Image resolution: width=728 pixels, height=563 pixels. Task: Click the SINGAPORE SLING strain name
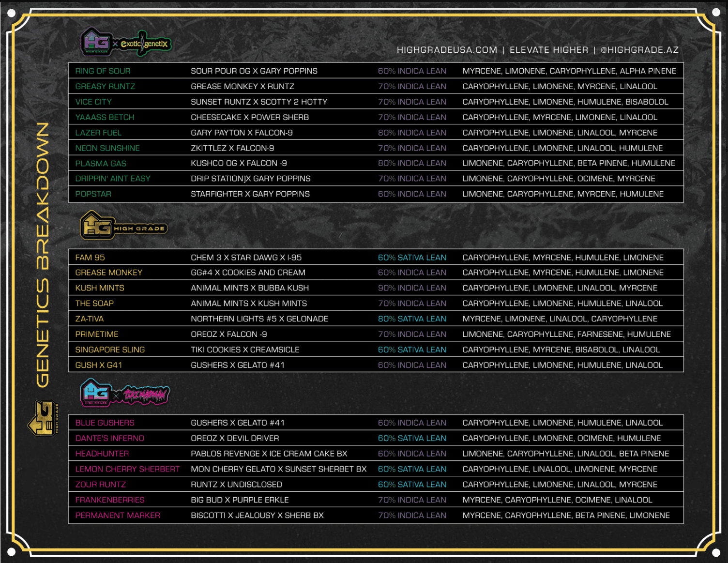click(x=110, y=350)
